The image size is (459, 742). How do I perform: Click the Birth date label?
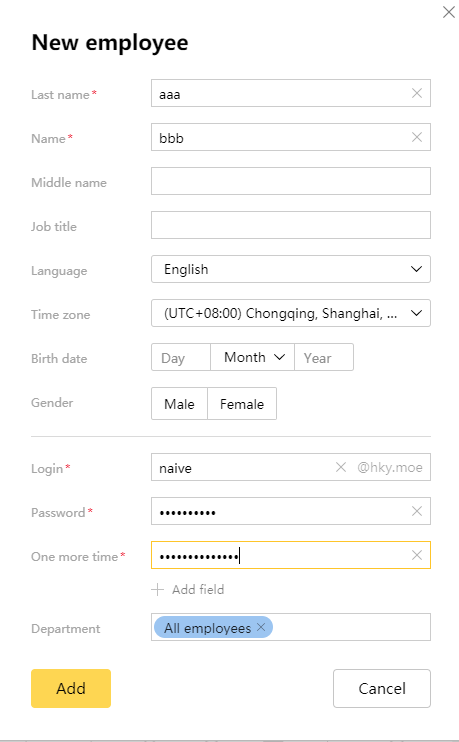(59, 359)
